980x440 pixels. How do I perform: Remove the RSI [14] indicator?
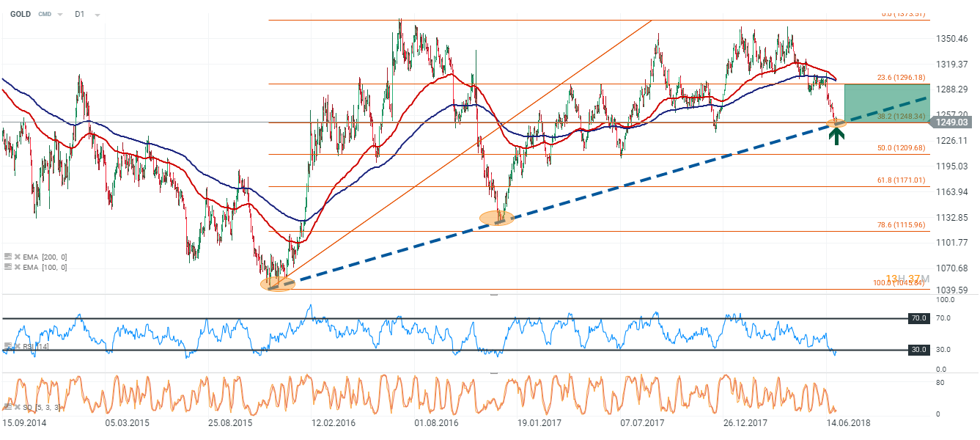click(16, 345)
